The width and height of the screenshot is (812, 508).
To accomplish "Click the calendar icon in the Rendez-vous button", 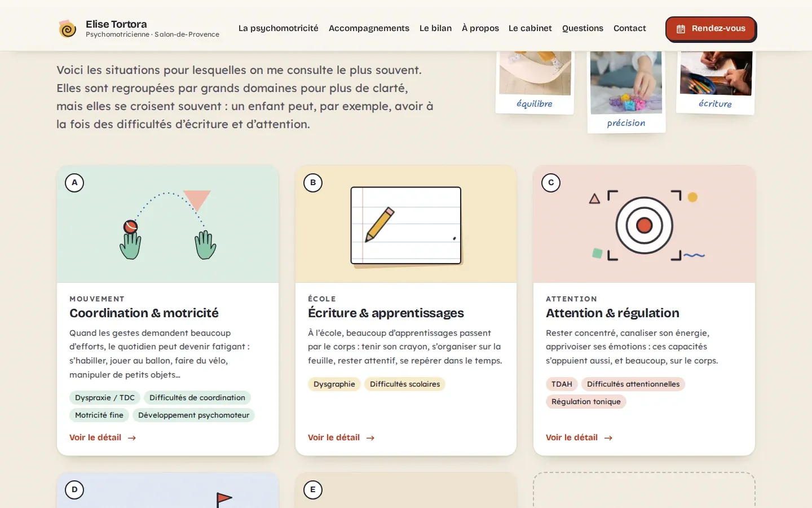I will point(681,29).
